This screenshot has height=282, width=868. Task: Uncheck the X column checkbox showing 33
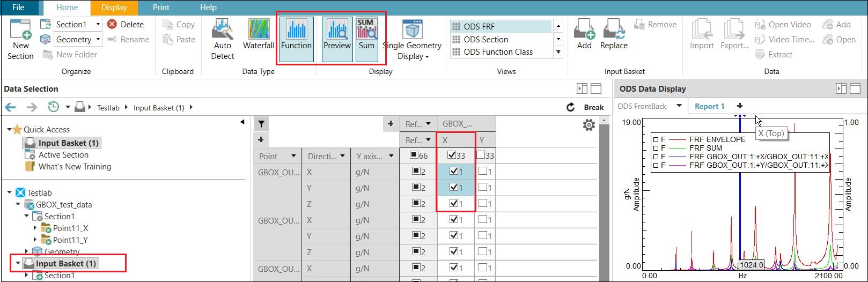pyautogui.click(x=452, y=155)
